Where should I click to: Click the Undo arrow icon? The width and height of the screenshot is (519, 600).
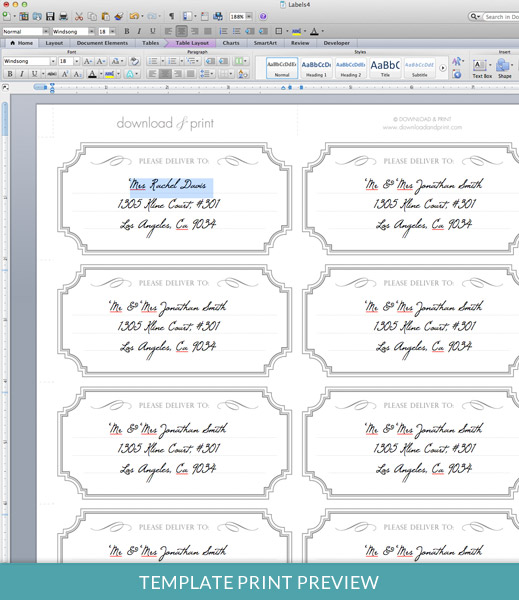(134, 16)
